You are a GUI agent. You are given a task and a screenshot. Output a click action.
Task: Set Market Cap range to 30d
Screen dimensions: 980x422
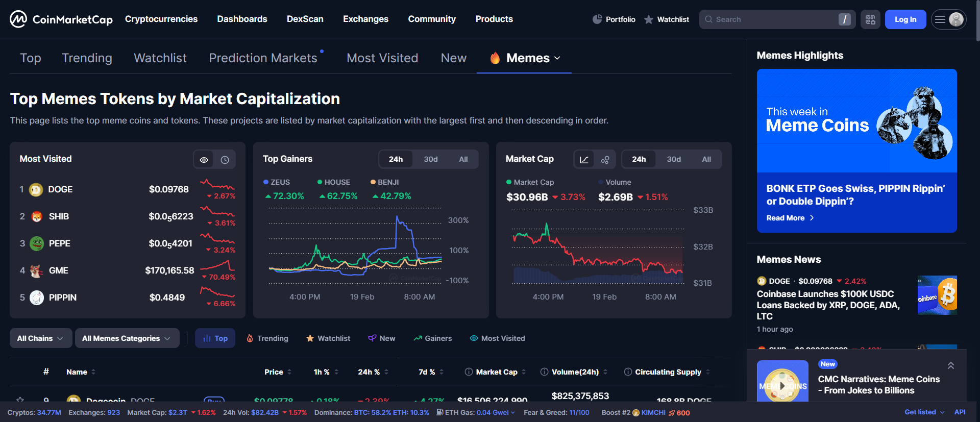click(x=674, y=159)
